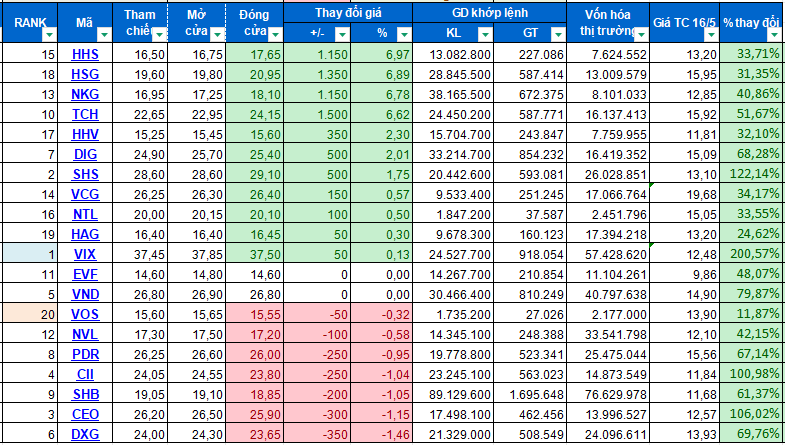Viewport: 785px width, 445px height.
Task: Open the HHS stock link
Action: pyautogui.click(x=85, y=54)
